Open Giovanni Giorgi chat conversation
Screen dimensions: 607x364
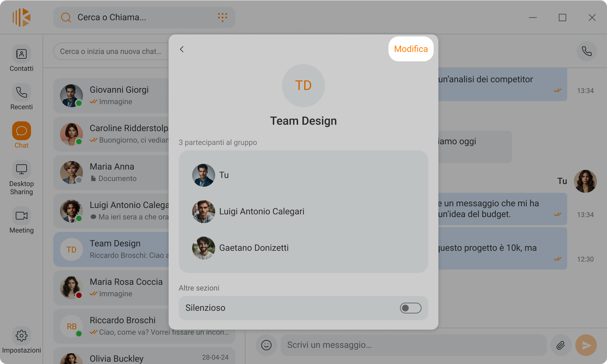[111, 96]
